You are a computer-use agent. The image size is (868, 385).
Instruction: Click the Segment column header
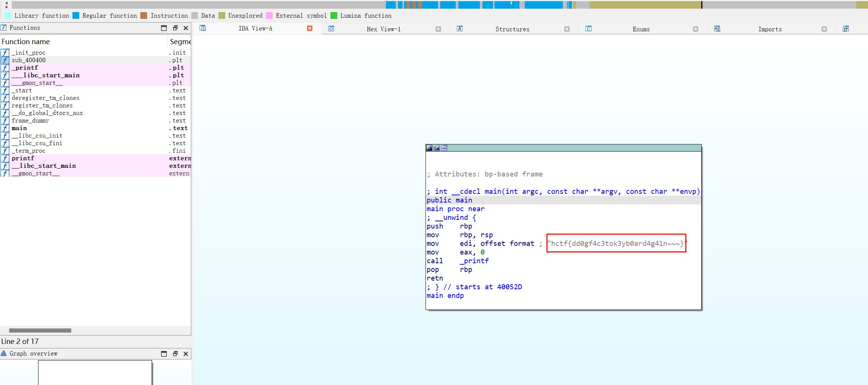point(180,41)
